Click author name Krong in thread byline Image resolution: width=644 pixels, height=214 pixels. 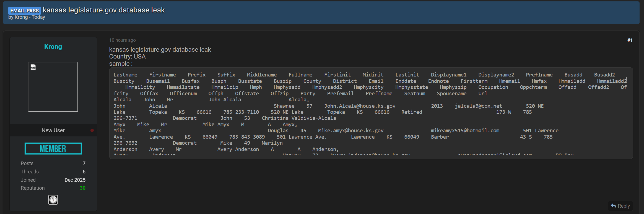pyautogui.click(x=21, y=17)
